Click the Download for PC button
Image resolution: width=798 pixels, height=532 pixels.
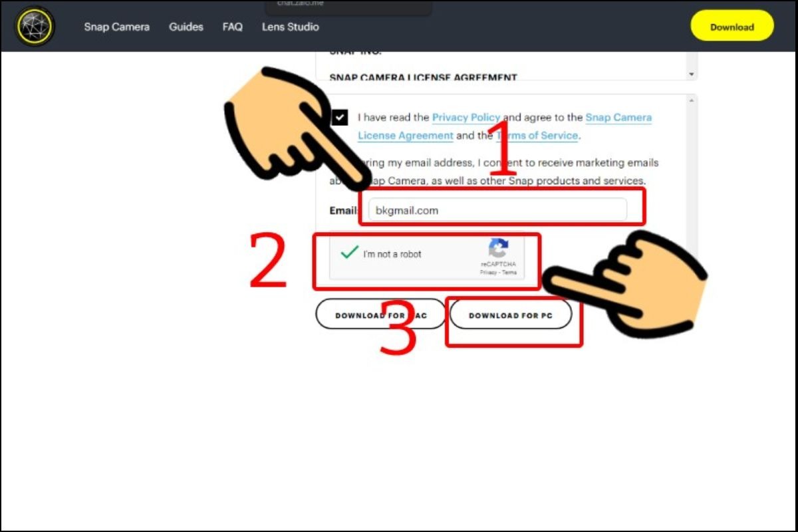(x=511, y=315)
